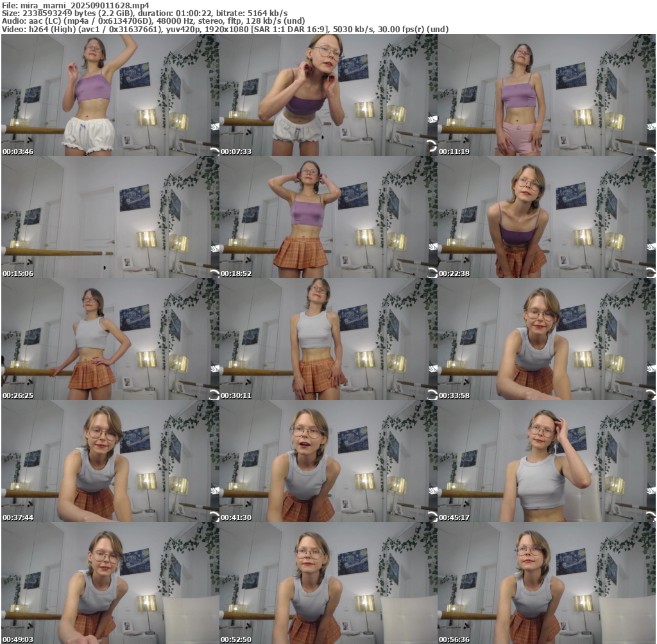Click the Audio line showing aac (LC)
The height and width of the screenshot is (644, 657).
(153, 21)
